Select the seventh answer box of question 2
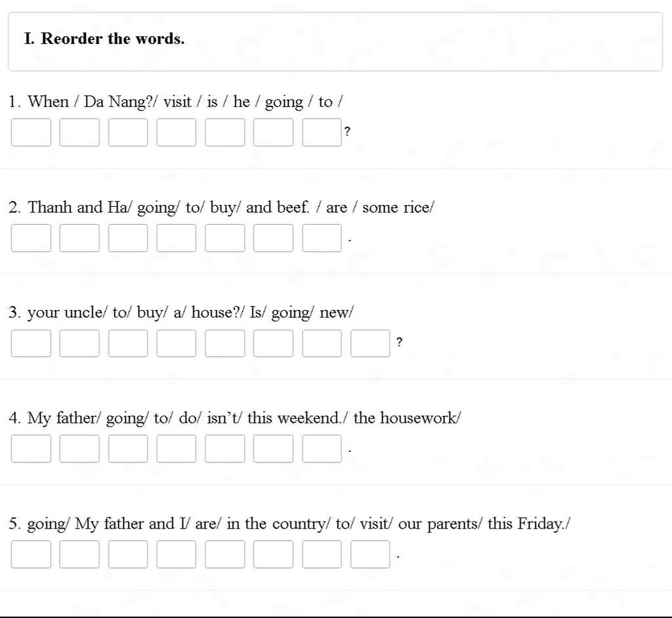Screen dimensions: 672x618 pyautogui.click(x=322, y=238)
